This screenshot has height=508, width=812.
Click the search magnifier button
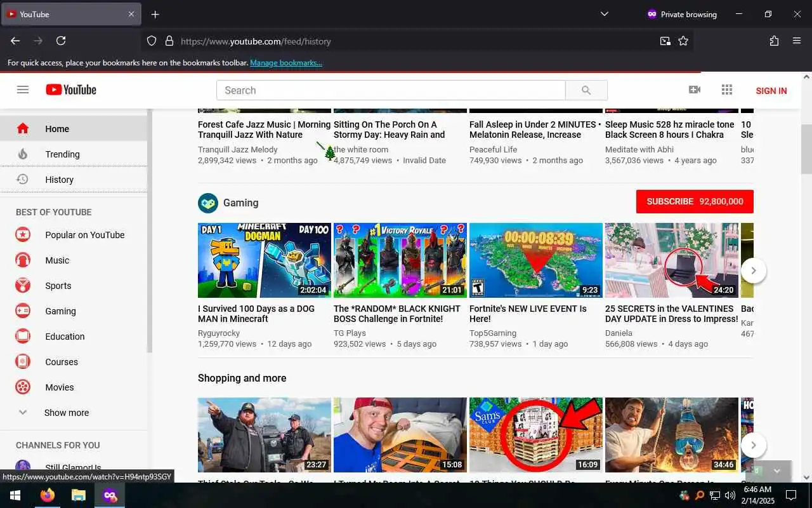click(x=586, y=90)
